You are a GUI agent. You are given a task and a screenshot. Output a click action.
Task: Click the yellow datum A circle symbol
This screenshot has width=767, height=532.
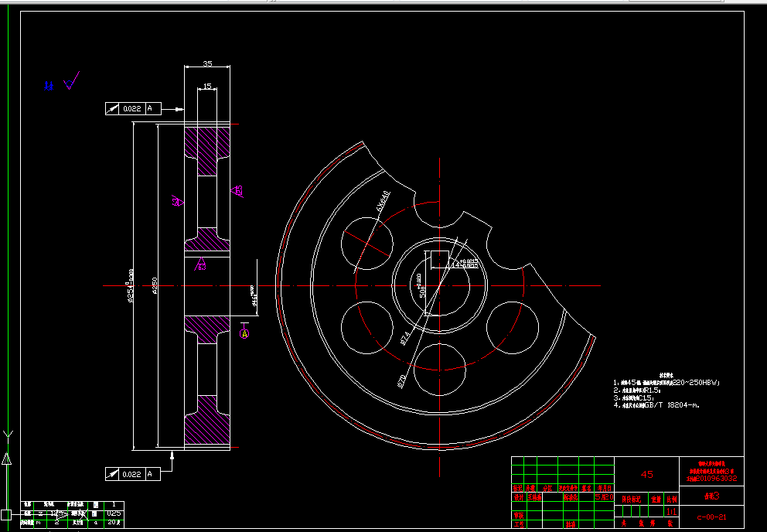(x=244, y=334)
